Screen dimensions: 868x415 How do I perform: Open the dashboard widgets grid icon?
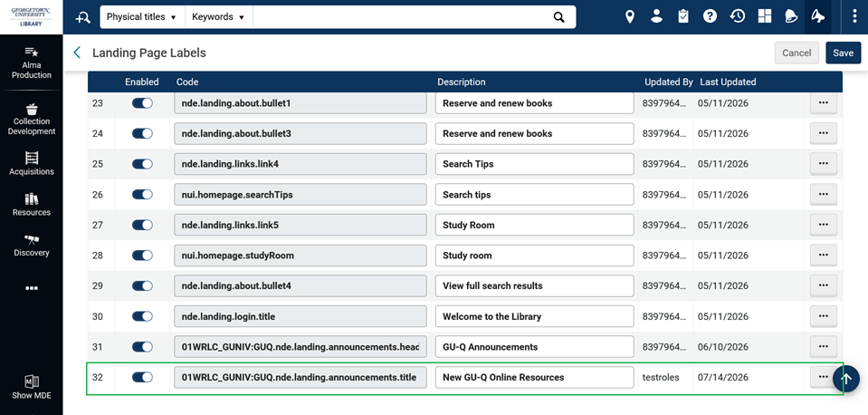point(765,16)
